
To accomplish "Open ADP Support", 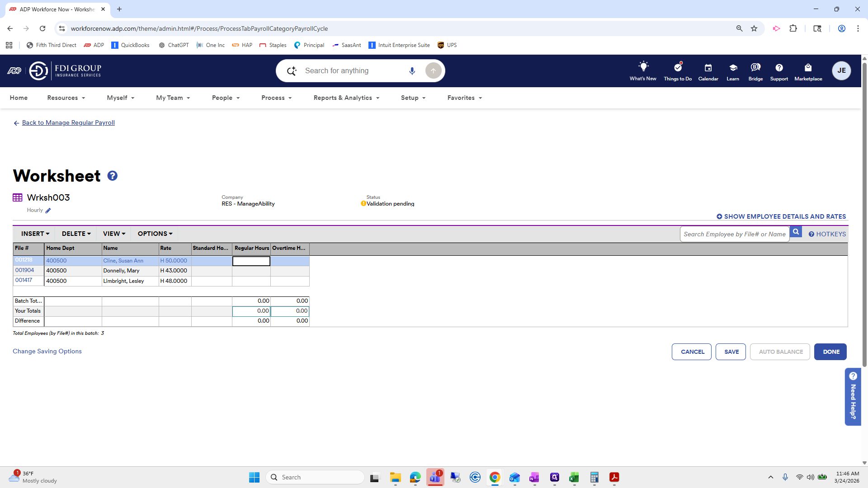I will click(x=778, y=70).
